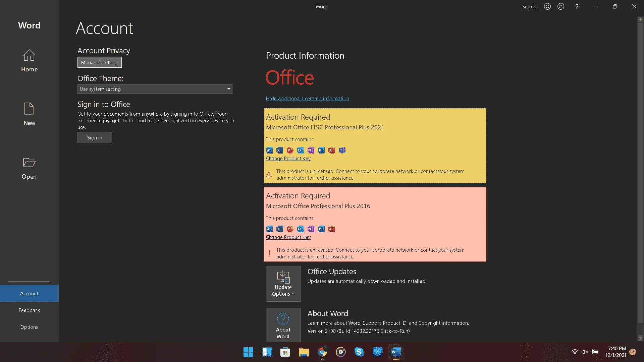Screen dimensions: 644x362
Task: Open the Open files page
Action: 29,168
